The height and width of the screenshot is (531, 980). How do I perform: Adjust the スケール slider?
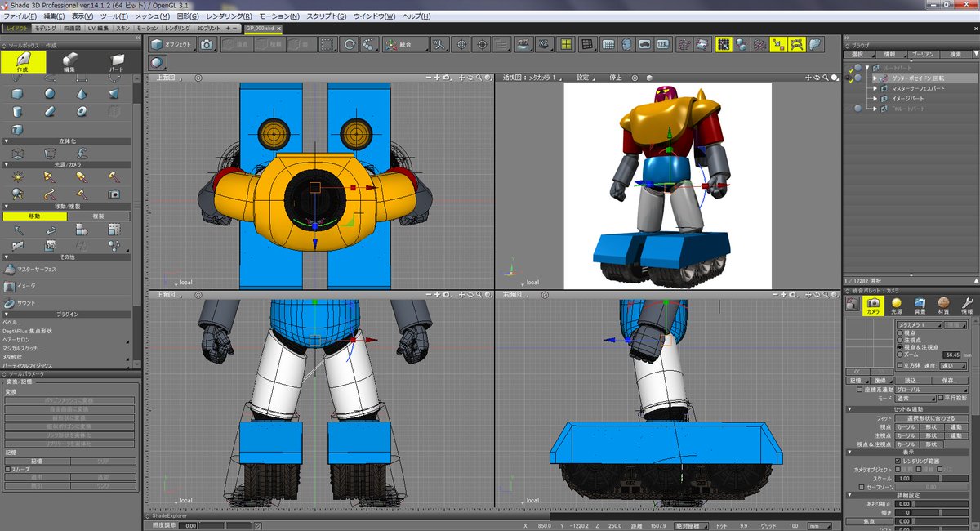pos(942,478)
